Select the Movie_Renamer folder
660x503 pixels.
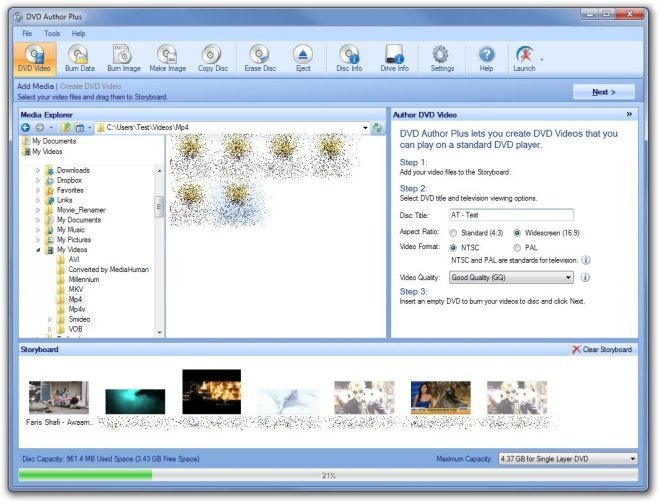[81, 210]
